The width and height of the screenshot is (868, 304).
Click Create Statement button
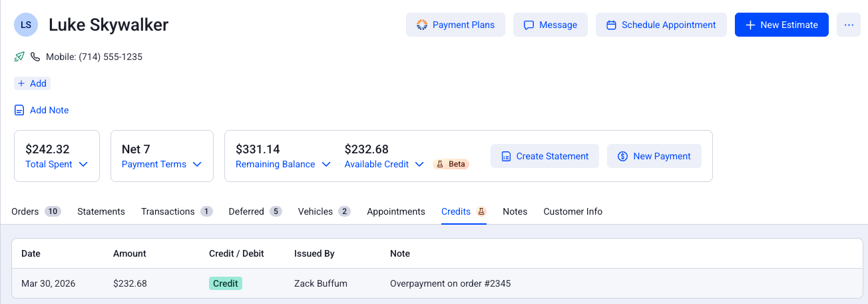click(544, 156)
